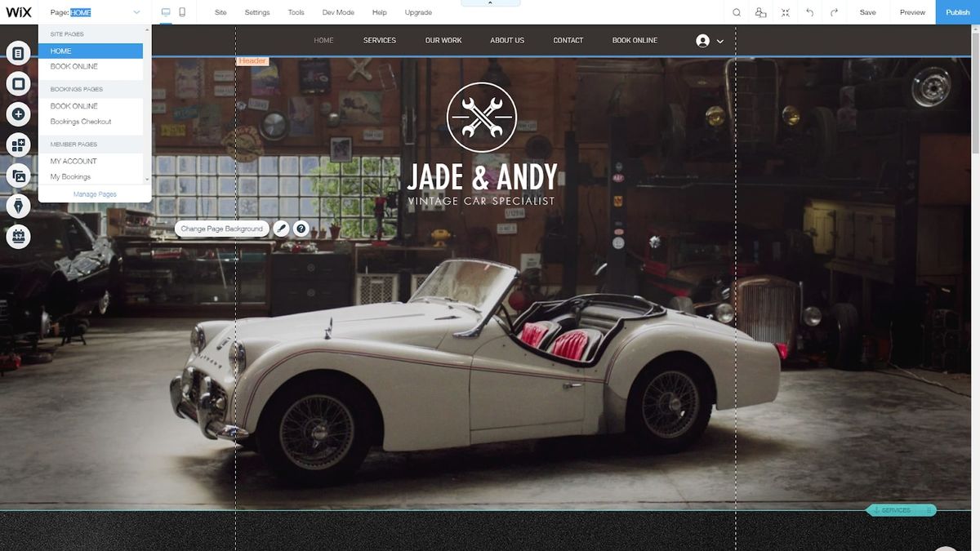Undo the last action via toolbar arrow

coord(809,11)
